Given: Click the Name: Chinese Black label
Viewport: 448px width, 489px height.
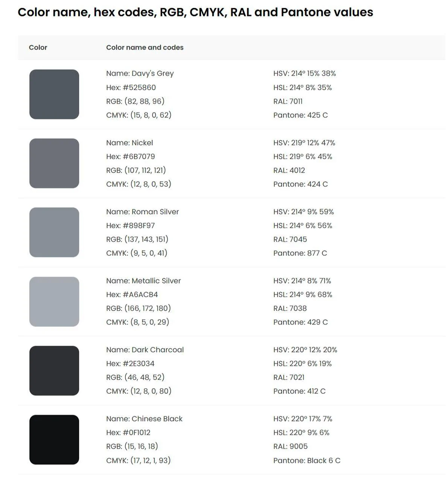Looking at the screenshot, I should [144, 419].
